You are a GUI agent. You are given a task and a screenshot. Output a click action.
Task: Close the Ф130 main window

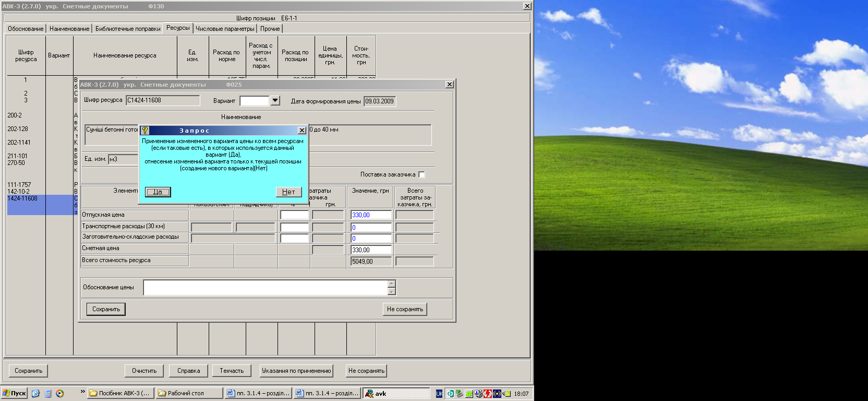pos(527,6)
